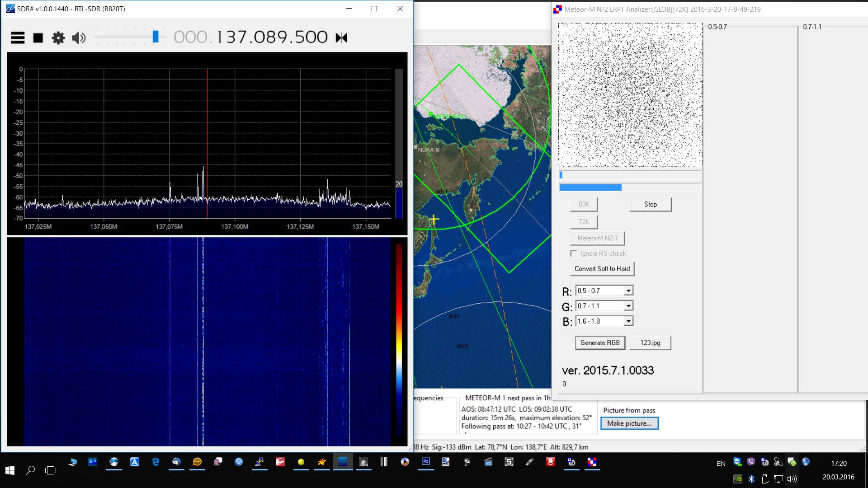The width and height of the screenshot is (868, 488).
Task: Open TeamViewer tray icon
Action: coord(737,462)
